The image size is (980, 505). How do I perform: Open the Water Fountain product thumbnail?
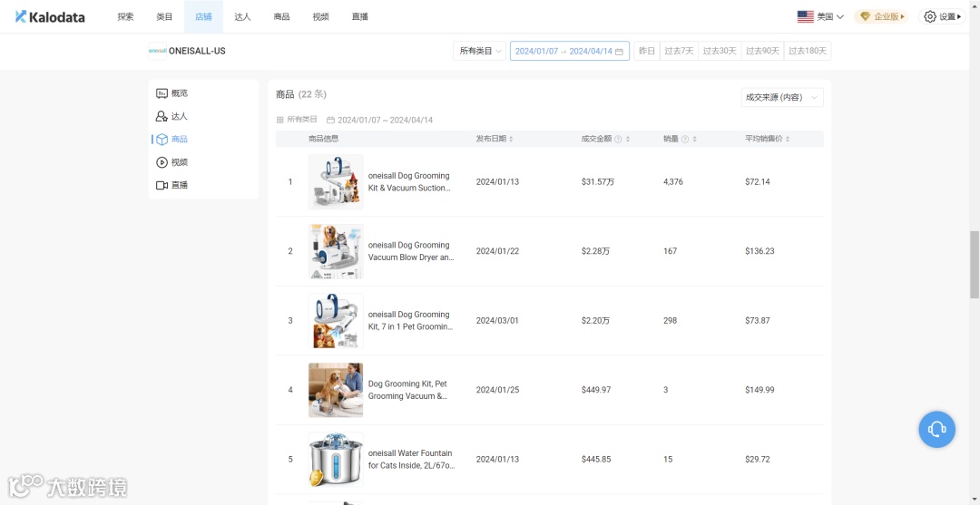pos(336,460)
